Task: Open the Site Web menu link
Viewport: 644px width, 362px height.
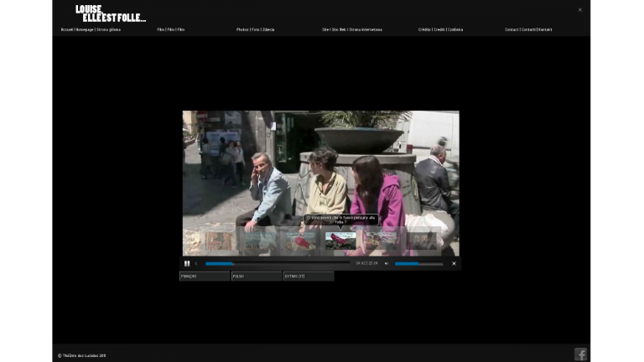Action: (351, 29)
